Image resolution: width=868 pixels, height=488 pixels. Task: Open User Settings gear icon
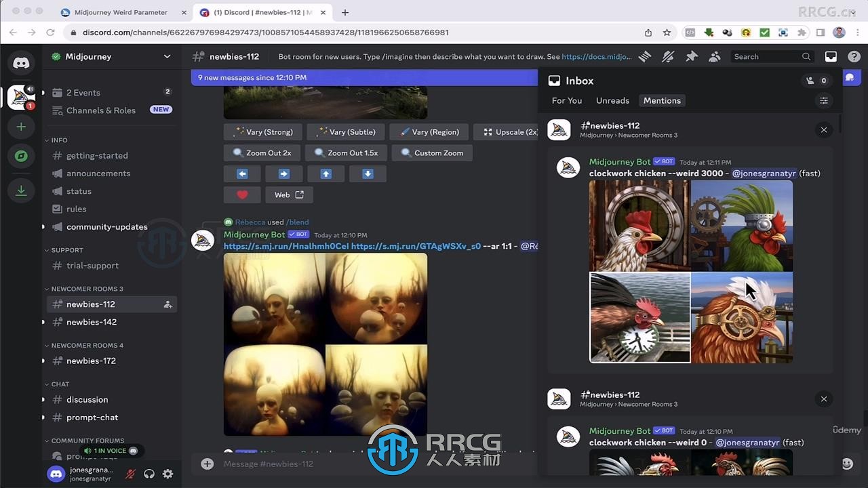168,474
